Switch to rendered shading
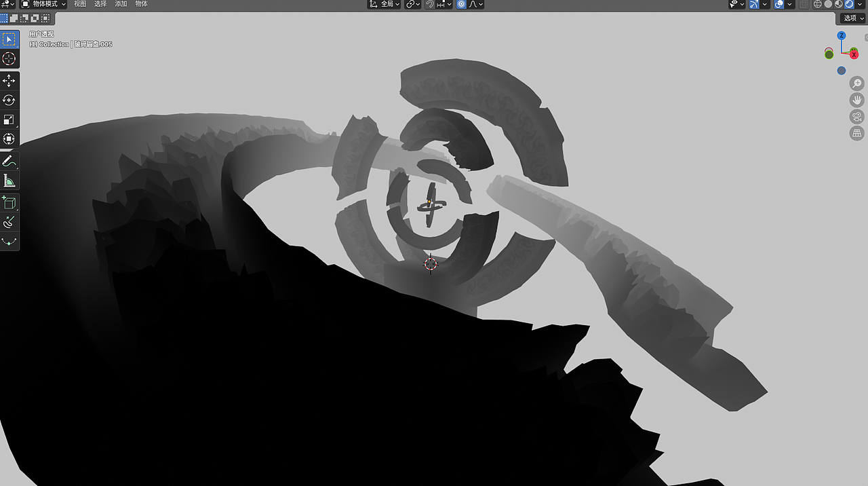Screen dimensions: 868x486 click(849, 4)
